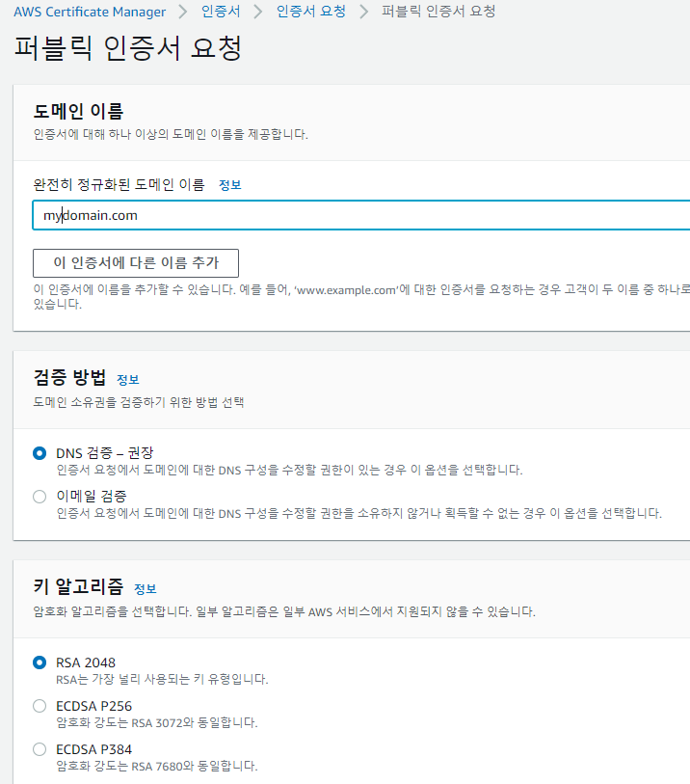Choose the ECDSA P384 key algorithm
The height and width of the screenshot is (784, 690).
coord(40,749)
